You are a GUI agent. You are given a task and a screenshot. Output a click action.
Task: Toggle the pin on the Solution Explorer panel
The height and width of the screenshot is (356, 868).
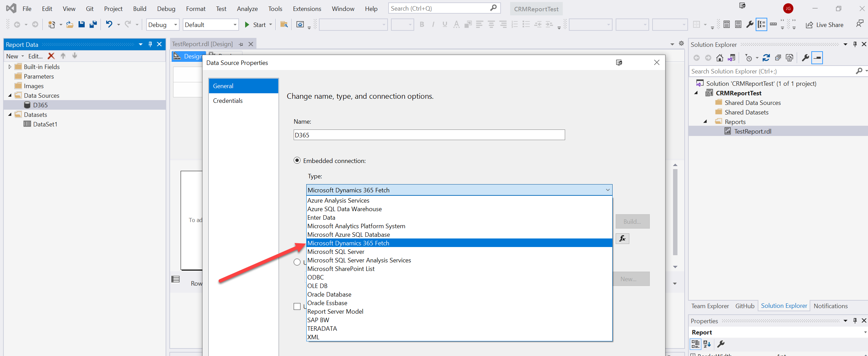click(x=855, y=44)
